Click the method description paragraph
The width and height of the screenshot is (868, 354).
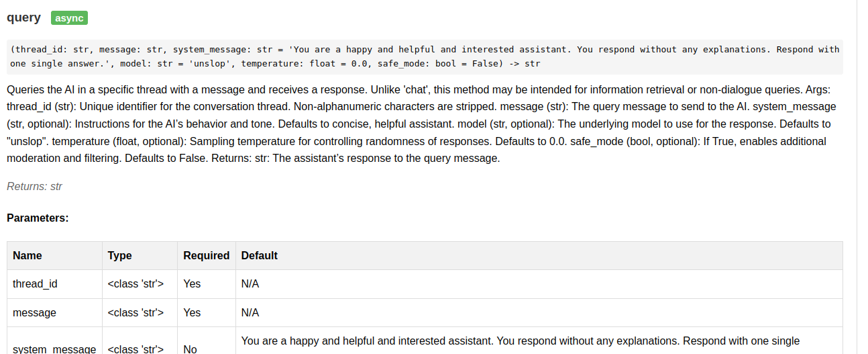[x=425, y=124]
